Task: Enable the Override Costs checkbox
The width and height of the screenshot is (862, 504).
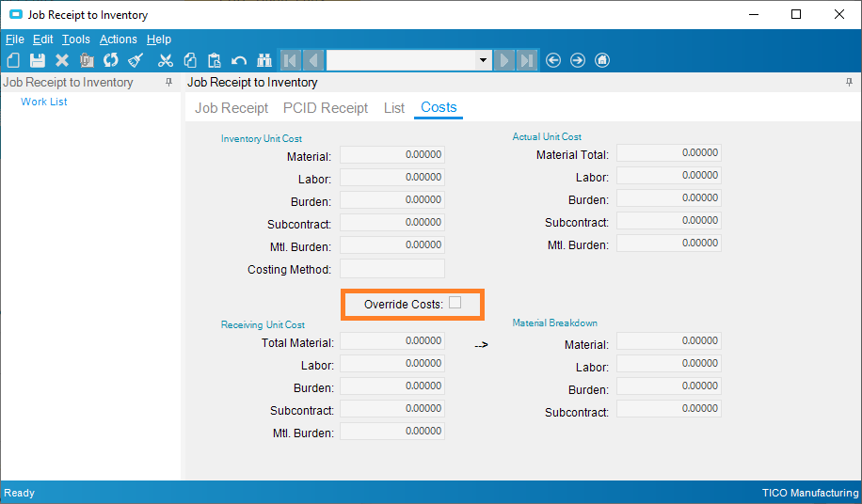Action: pos(455,303)
